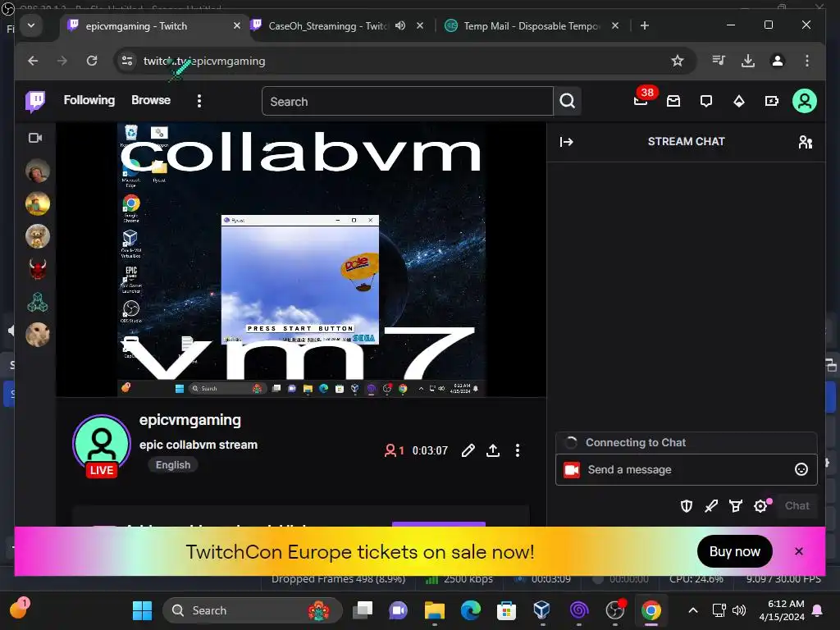Show hidden system tray icons
The height and width of the screenshot is (630, 840).
(x=692, y=610)
